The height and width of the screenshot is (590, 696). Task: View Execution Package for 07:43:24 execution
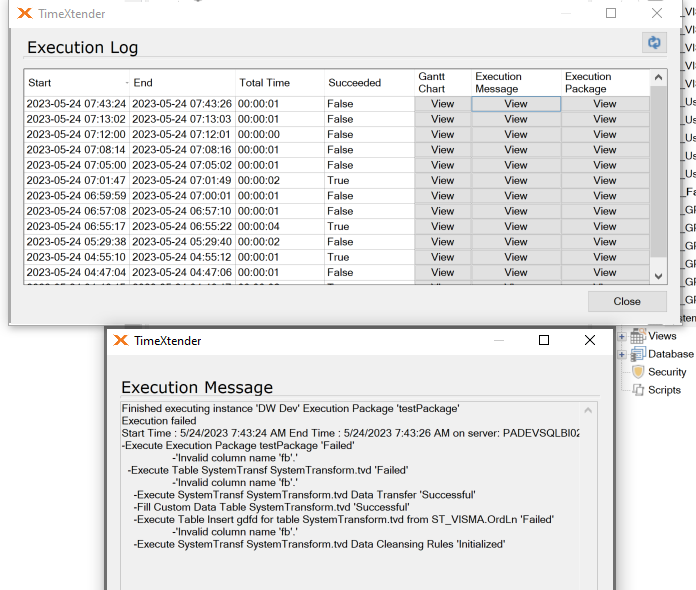605,104
